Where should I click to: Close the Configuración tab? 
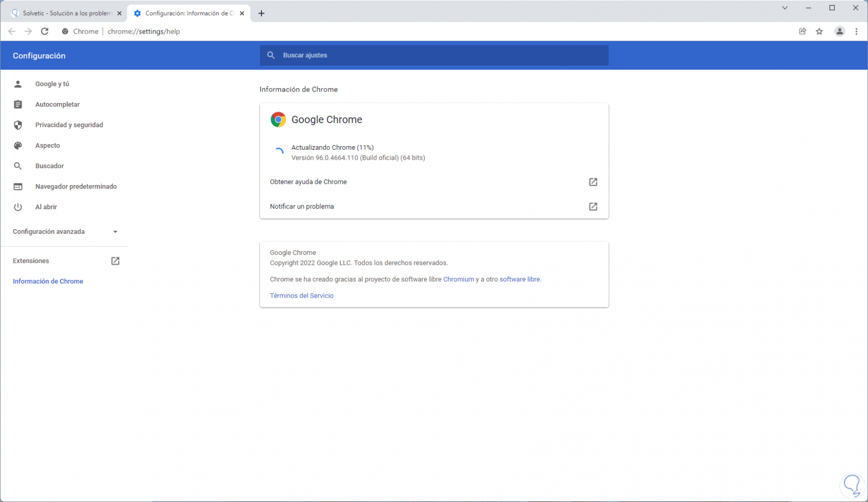[x=242, y=14]
